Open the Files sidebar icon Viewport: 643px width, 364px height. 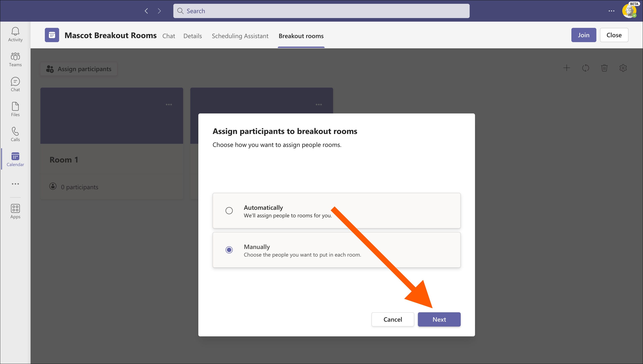(x=15, y=109)
